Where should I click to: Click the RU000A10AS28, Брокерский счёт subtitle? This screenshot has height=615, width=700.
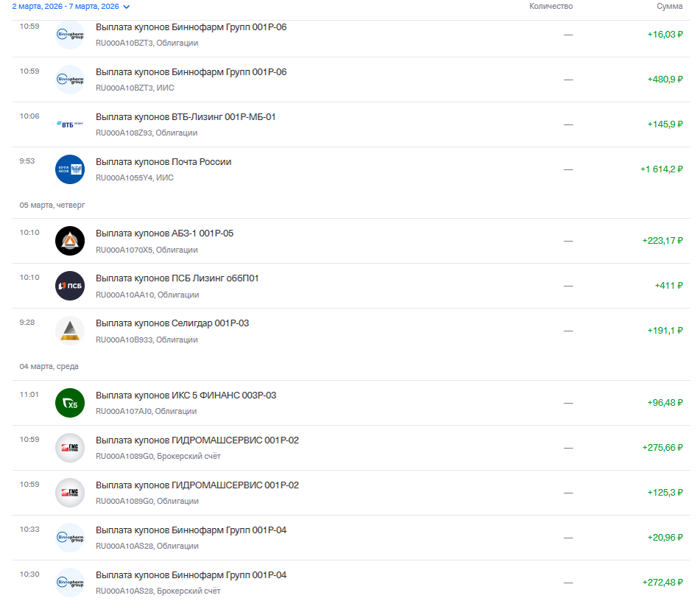(158, 591)
